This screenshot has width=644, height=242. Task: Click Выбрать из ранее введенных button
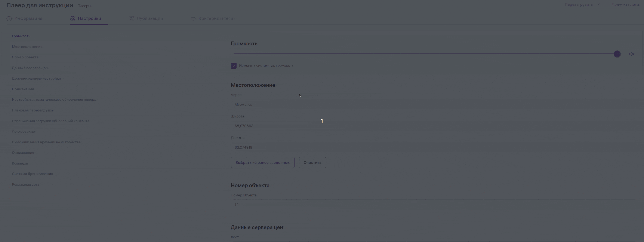click(262, 162)
